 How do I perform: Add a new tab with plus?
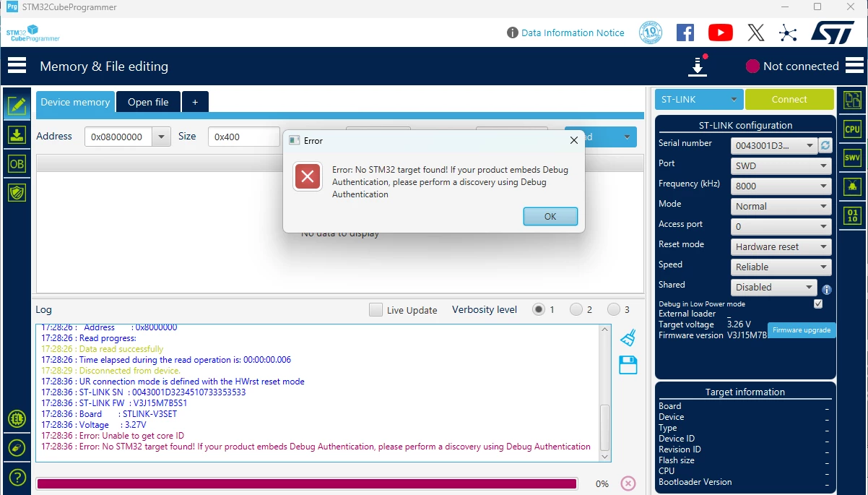(195, 102)
